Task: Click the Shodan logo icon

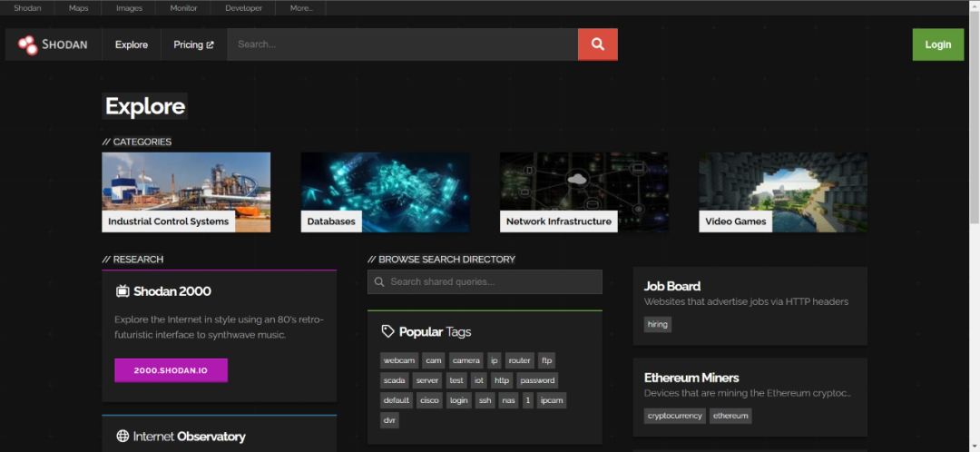Action: [27, 45]
